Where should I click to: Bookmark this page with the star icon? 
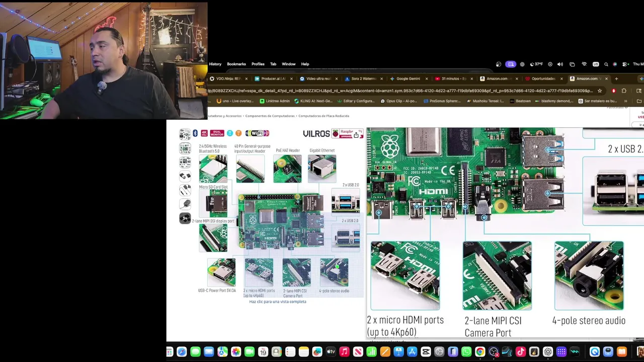point(600,91)
